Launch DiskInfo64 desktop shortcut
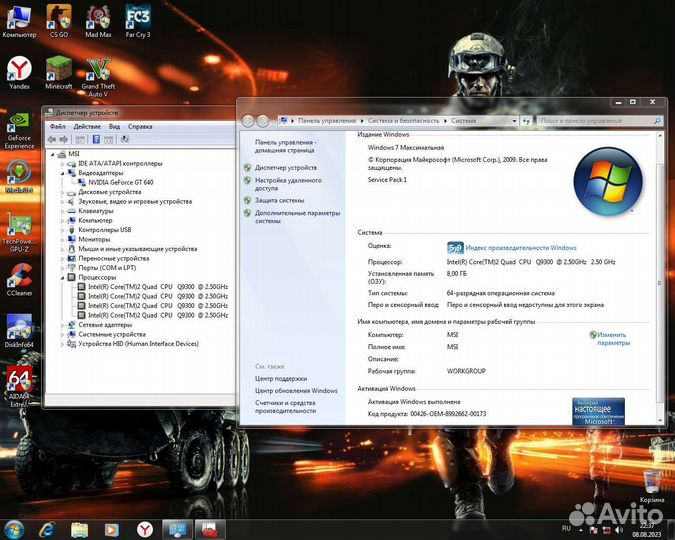Image resolution: width=675 pixels, height=540 pixels. pos(19,331)
